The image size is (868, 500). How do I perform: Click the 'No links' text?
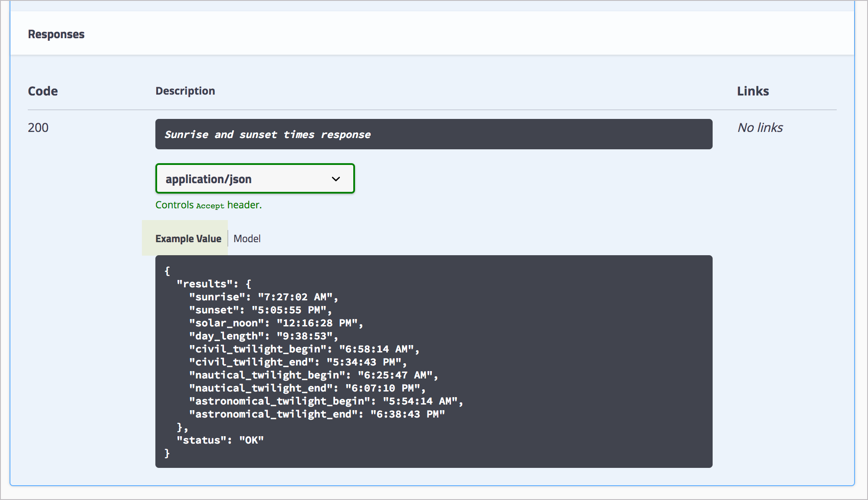coord(760,128)
